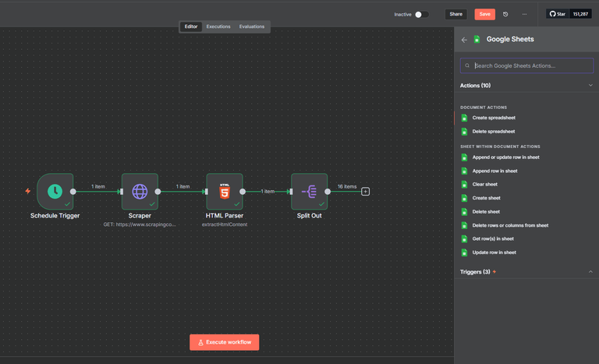Switch to the Executions tab
This screenshot has height=364, width=599.
point(218,27)
